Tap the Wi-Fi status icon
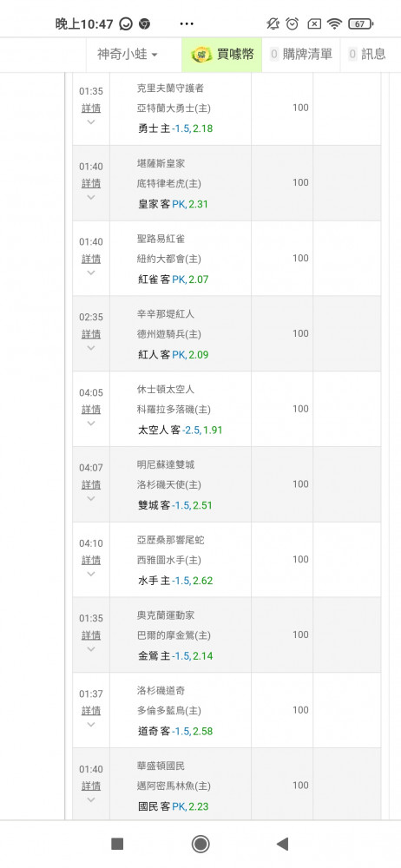Screen dimensions: 401x868 tap(334, 23)
